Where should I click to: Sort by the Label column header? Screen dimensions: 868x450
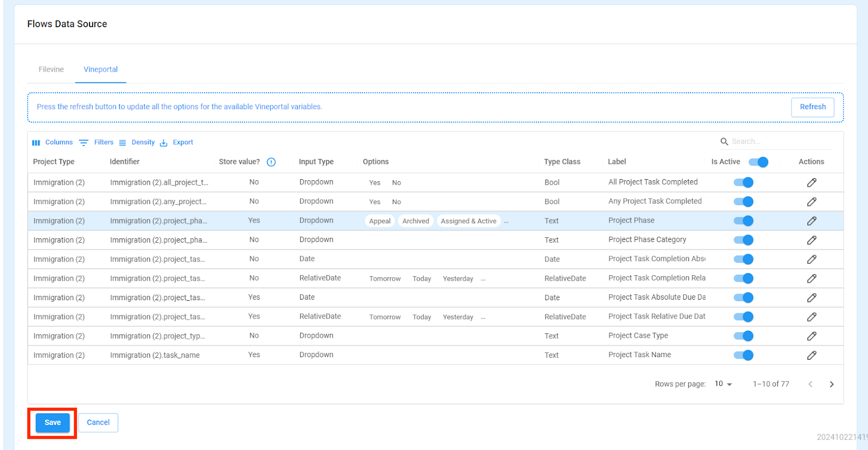pyautogui.click(x=617, y=162)
